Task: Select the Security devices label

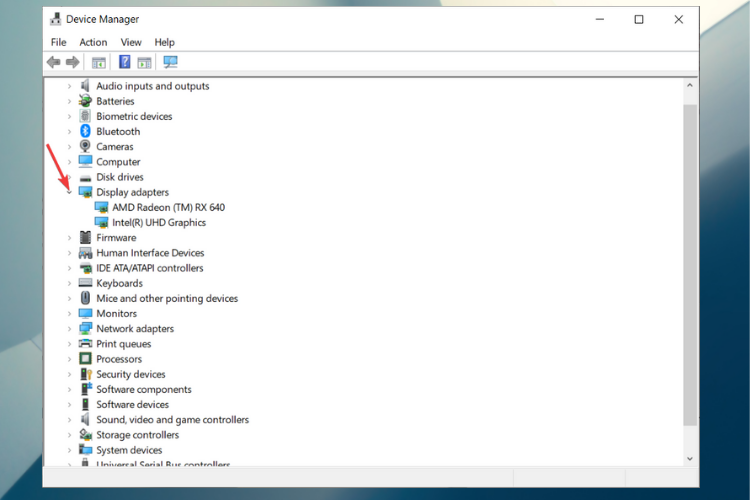Action: click(x=131, y=374)
